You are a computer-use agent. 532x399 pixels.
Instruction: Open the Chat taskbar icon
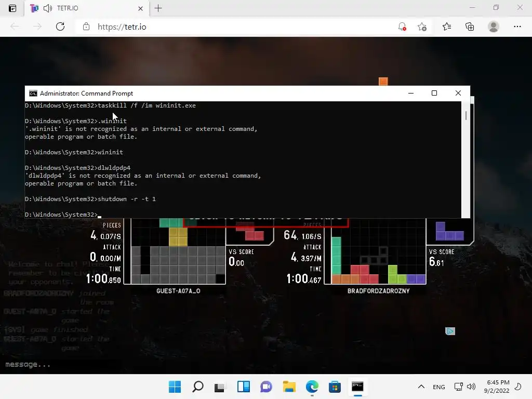tap(267, 387)
